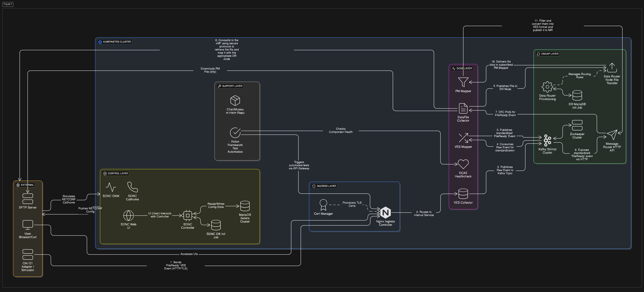Viewport: 644px width, 292px height.
Task: Click the ChartMuseum Helm Repo box icon
Action: (x=235, y=101)
